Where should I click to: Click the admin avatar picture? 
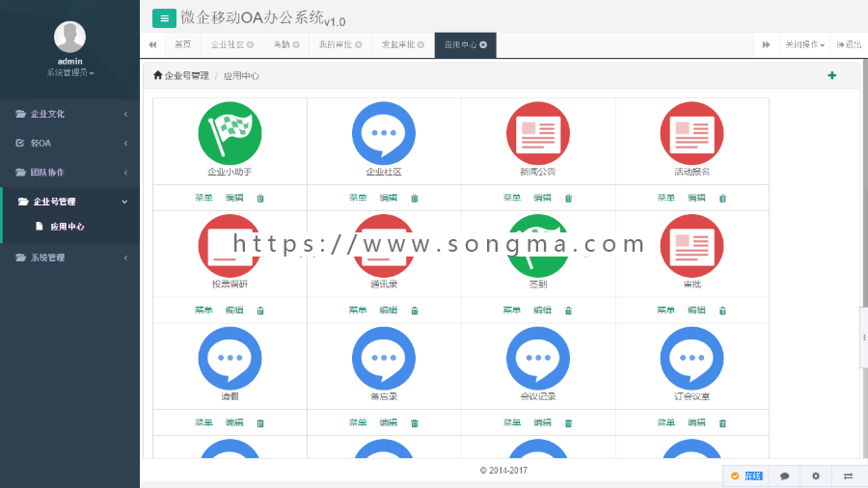pyautogui.click(x=69, y=37)
